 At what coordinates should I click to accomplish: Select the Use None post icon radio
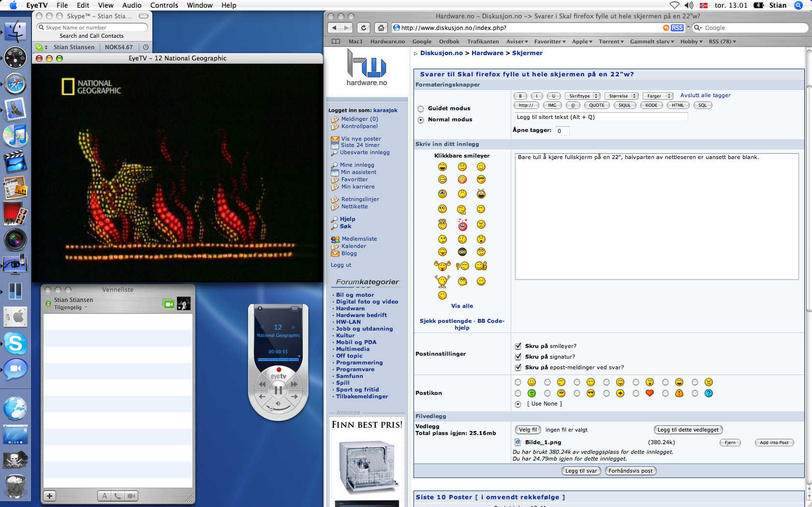point(518,404)
